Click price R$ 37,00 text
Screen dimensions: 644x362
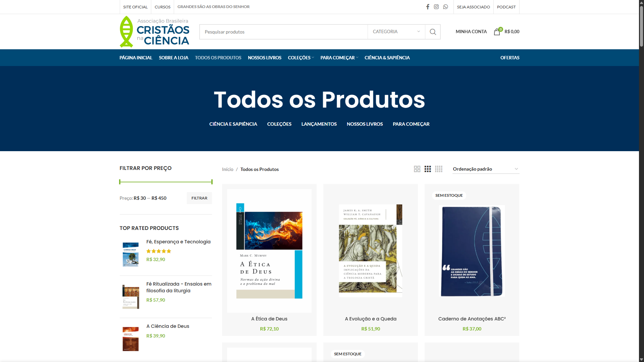[472, 329]
